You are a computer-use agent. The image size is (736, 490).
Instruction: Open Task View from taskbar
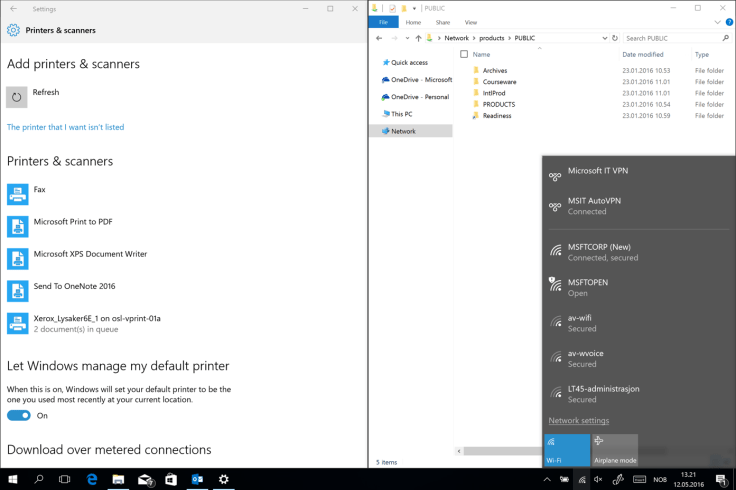click(x=64, y=479)
